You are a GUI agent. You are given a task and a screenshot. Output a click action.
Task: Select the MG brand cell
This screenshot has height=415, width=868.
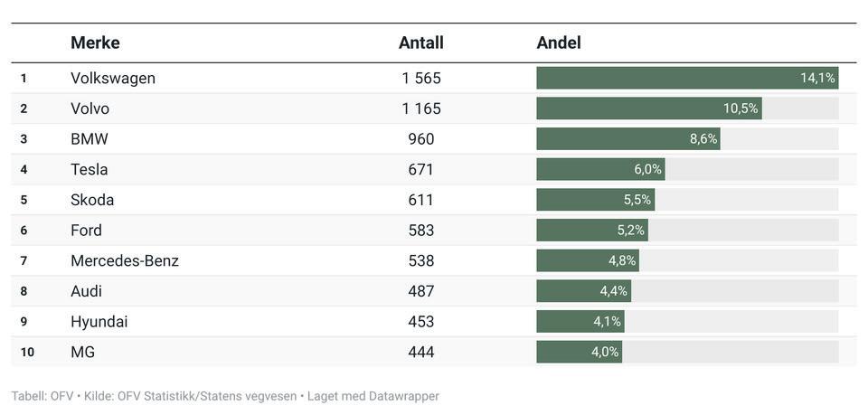click(x=82, y=352)
